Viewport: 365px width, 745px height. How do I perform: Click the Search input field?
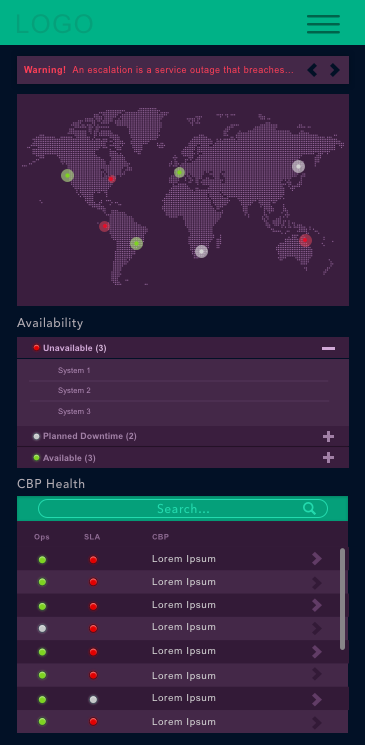coord(183,508)
